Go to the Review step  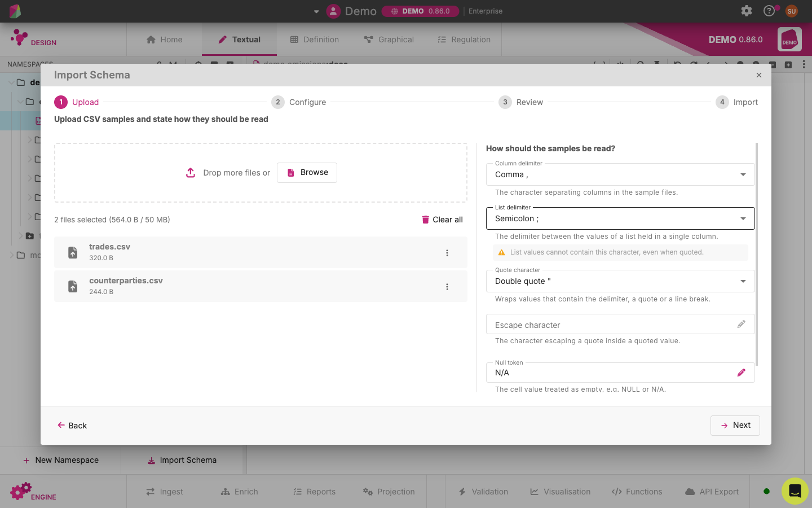tap(521, 102)
